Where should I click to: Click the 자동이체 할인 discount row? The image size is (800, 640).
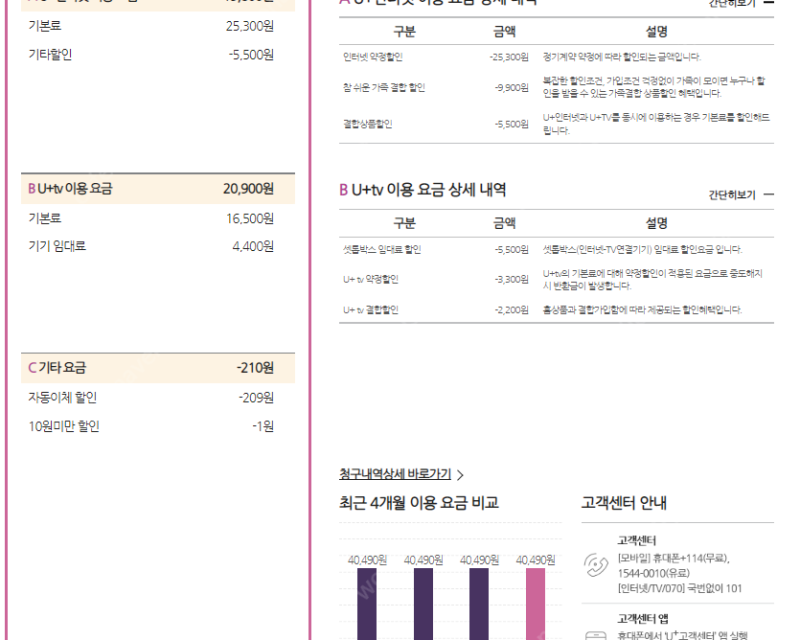pos(151,398)
